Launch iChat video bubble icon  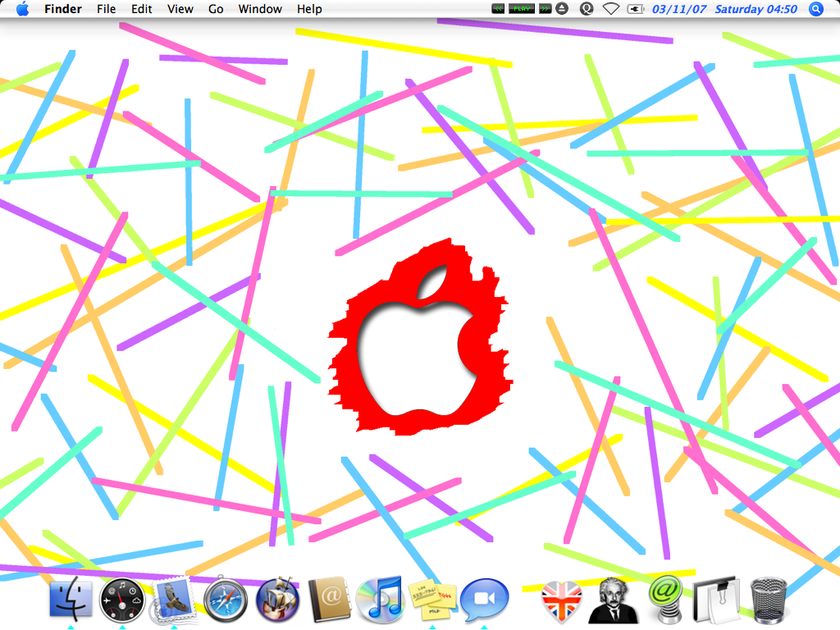484,599
